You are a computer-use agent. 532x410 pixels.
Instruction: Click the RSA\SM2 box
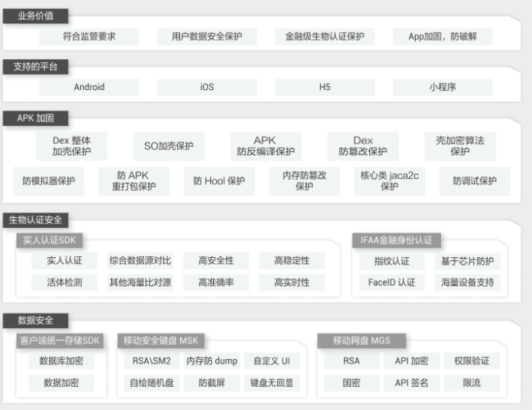(152, 361)
